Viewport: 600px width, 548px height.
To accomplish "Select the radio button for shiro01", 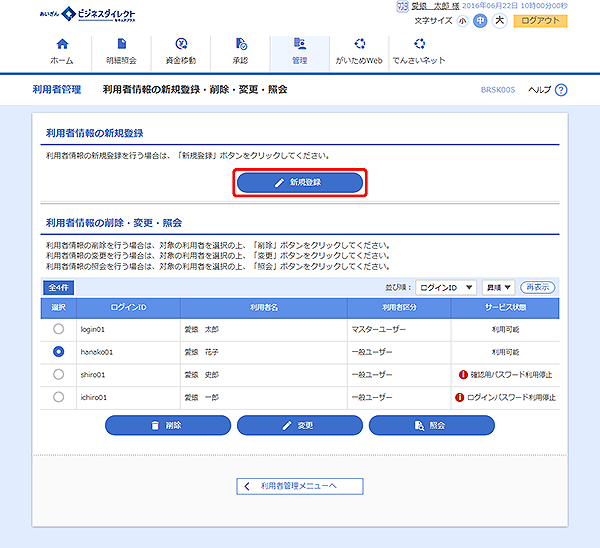I will pos(59,374).
